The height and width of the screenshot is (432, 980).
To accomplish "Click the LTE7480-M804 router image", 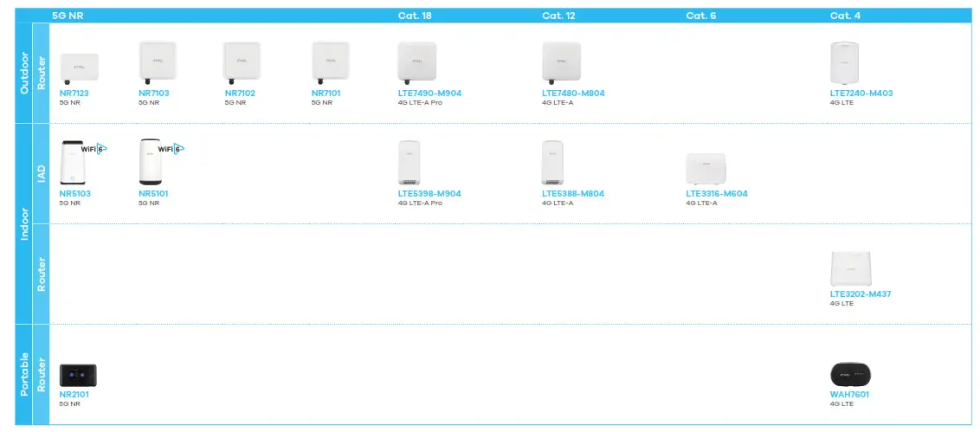I will click(x=561, y=62).
